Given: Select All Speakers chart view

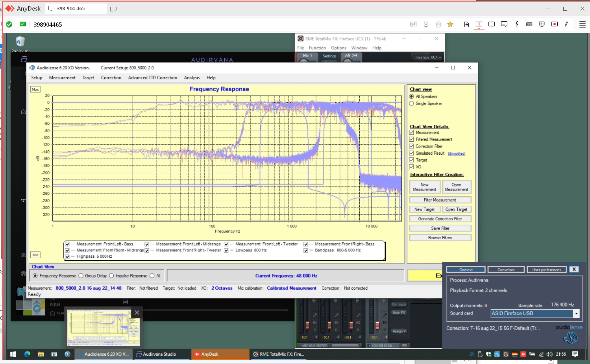Looking at the screenshot, I should 412,96.
